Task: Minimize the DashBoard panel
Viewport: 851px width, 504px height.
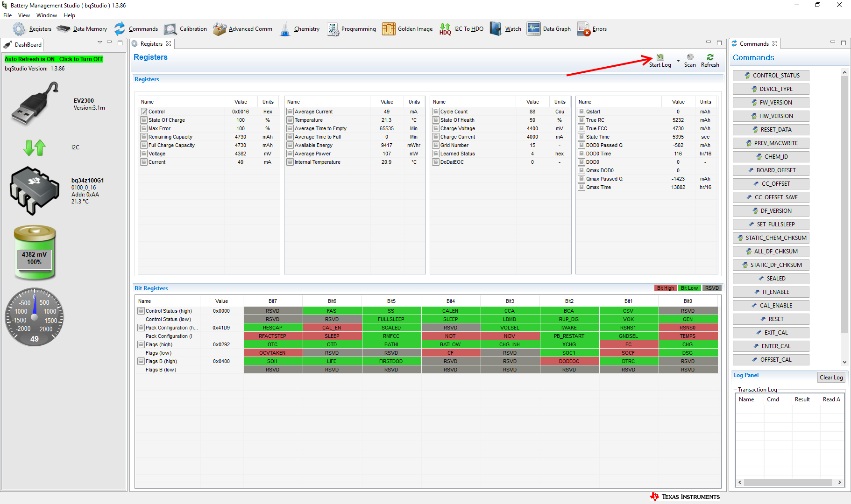Action: tap(110, 42)
